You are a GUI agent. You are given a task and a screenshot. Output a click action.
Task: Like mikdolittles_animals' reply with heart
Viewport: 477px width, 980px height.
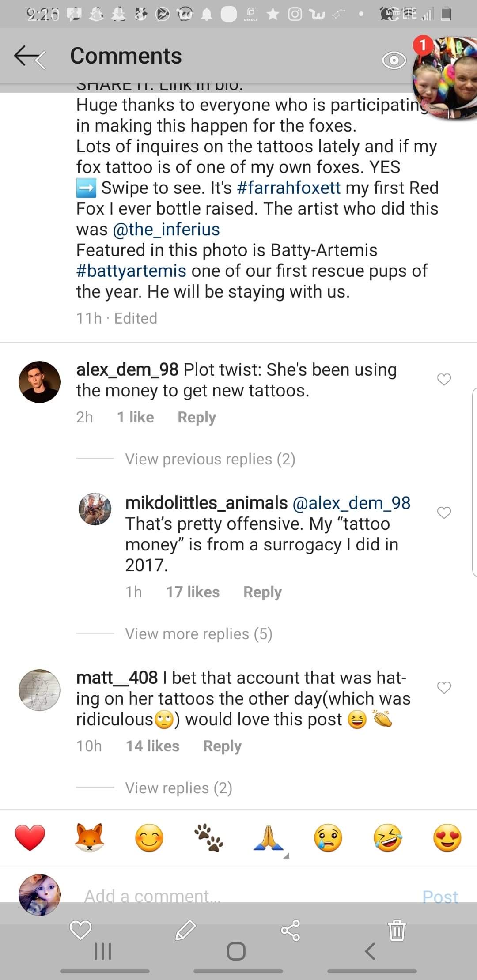444,513
